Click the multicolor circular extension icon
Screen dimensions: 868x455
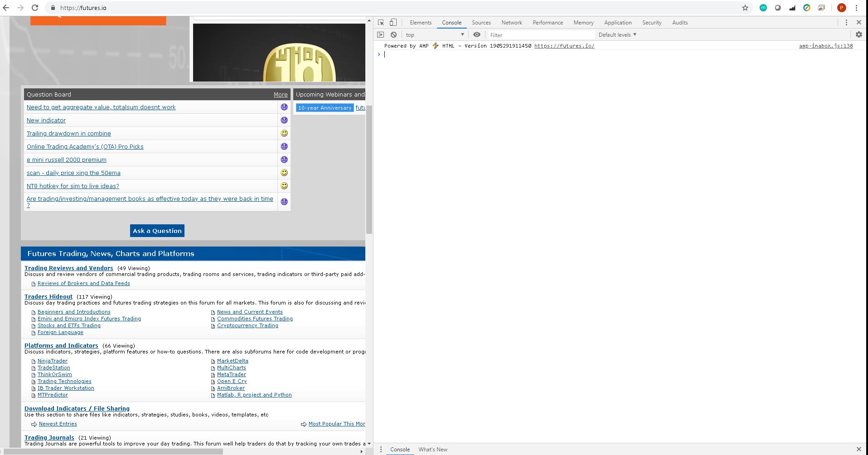pyautogui.click(x=807, y=8)
